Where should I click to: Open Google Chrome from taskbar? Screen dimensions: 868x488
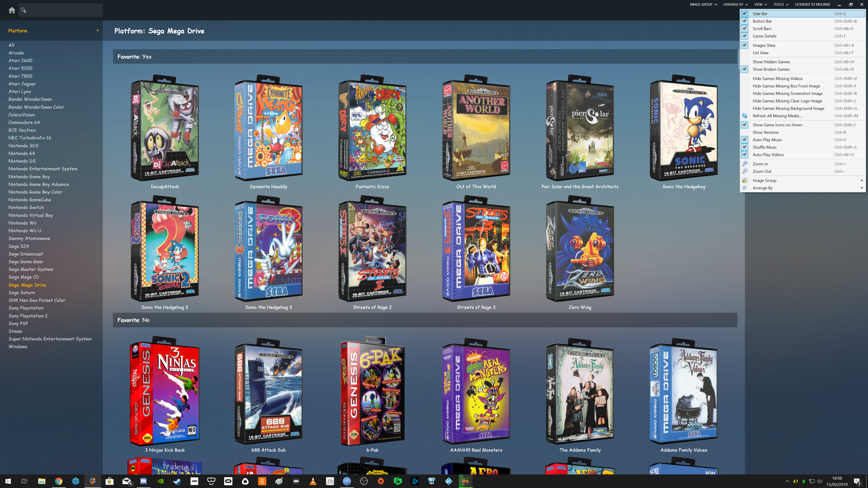pyautogui.click(x=59, y=481)
